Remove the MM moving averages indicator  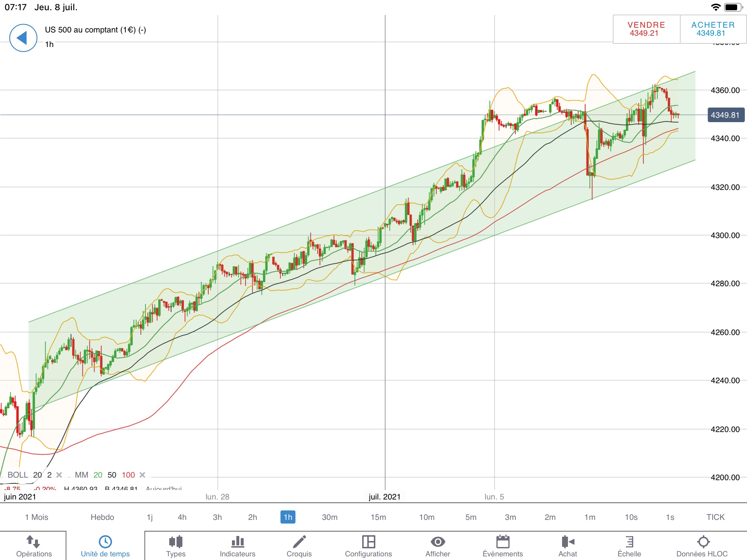143,475
